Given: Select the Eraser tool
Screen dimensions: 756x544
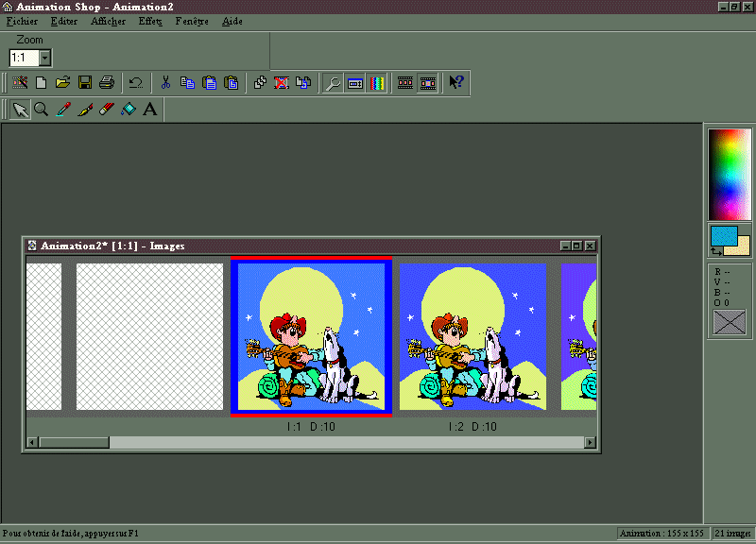Looking at the screenshot, I should tap(107, 110).
